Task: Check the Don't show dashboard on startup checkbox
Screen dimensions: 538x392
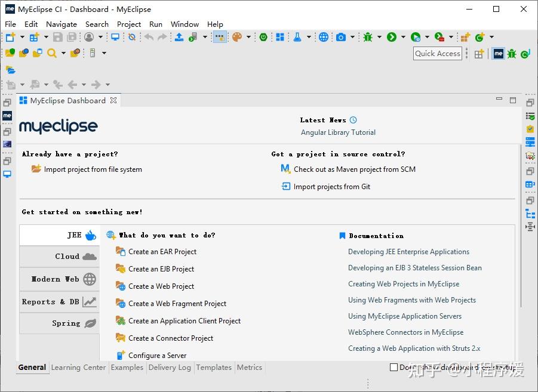Action: (394, 368)
